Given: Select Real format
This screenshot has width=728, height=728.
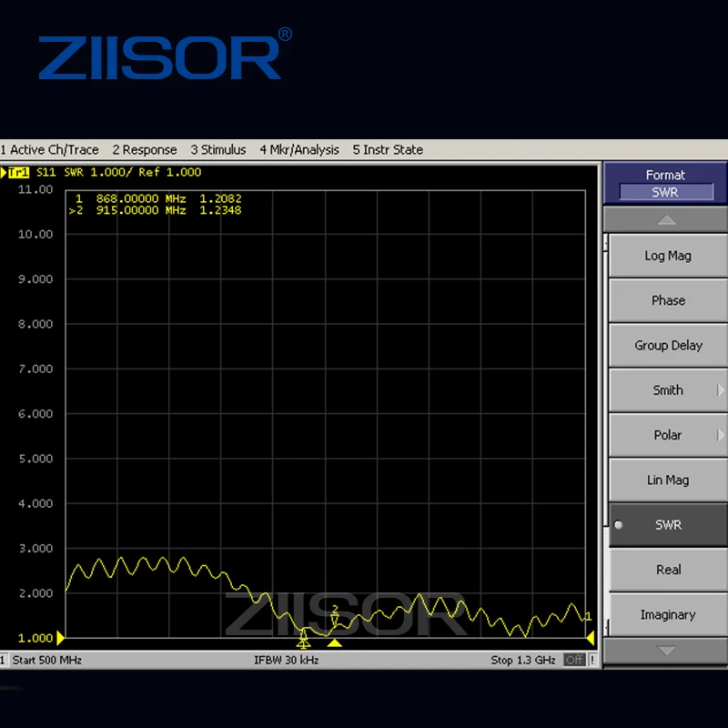Looking at the screenshot, I should (x=668, y=570).
